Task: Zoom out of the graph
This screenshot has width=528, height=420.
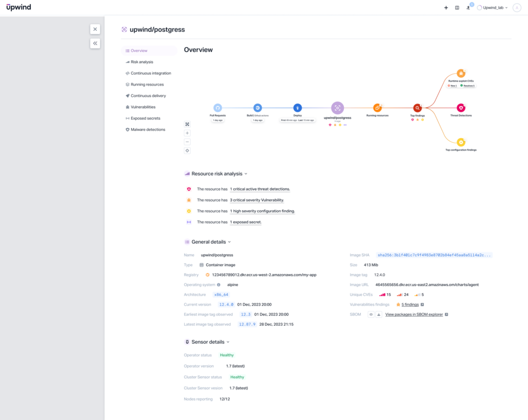Action: click(187, 142)
